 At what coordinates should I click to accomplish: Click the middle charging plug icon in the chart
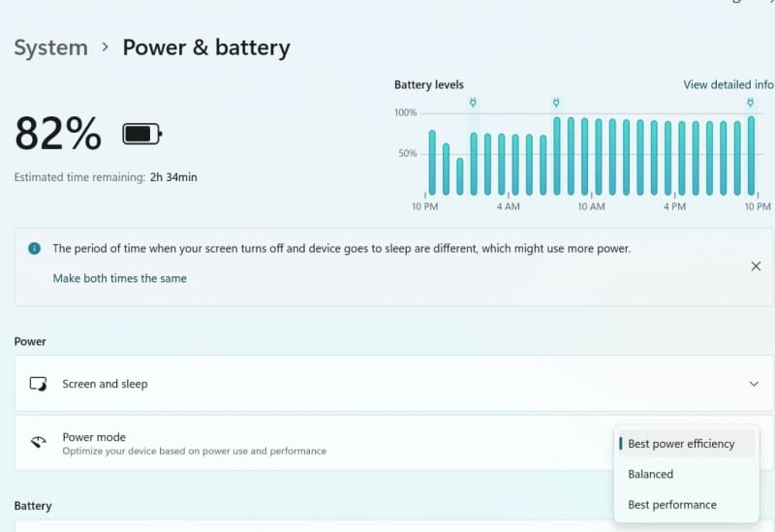coord(556,103)
